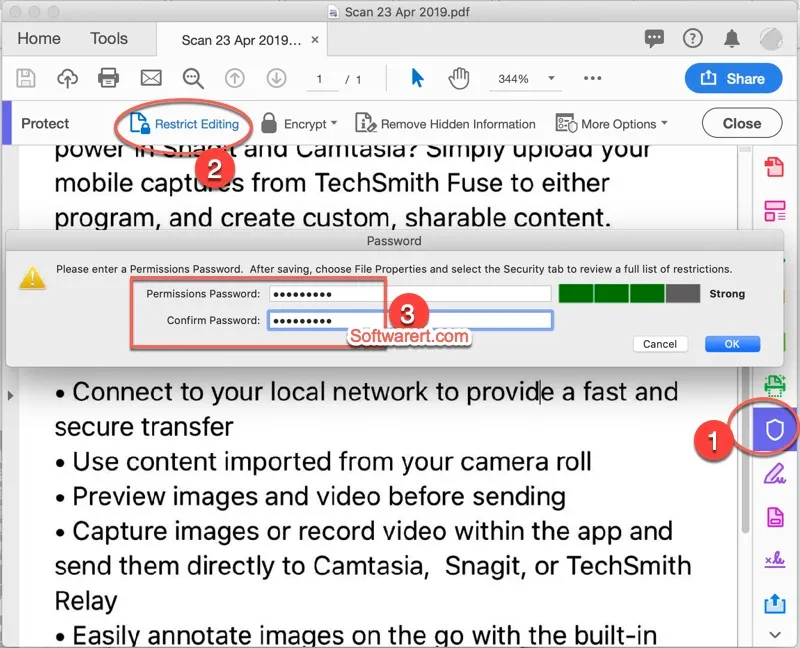This screenshot has width=800, height=648.
Task: Switch to the Tools tab
Action: click(x=112, y=38)
